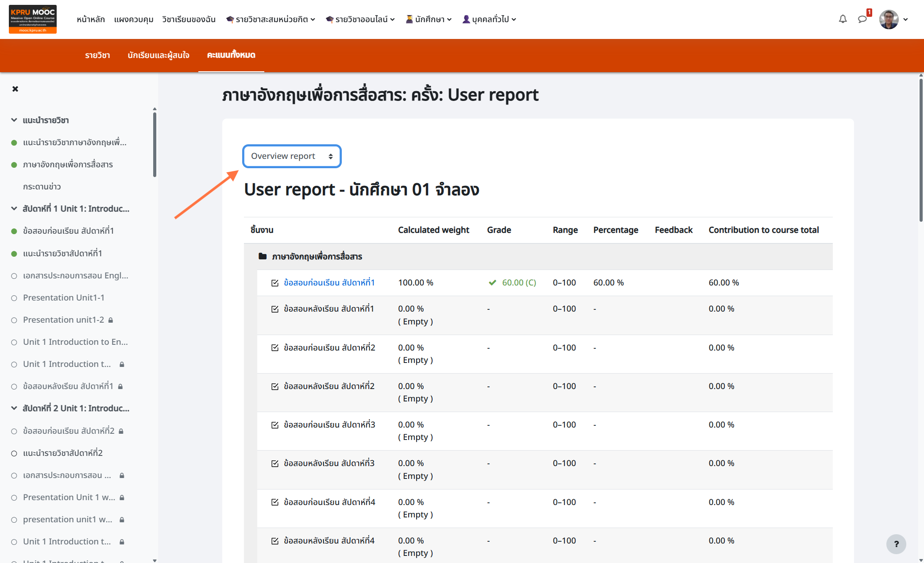Click the help question mark button
This screenshot has height=563, width=924.
(896, 544)
